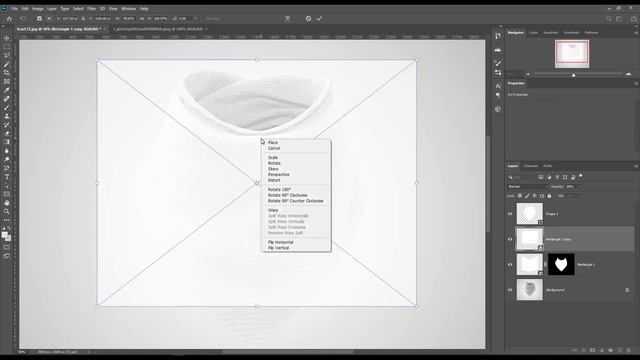Screen dimensions: 640x360
Task: Select the Pen tool
Action: pos(7,168)
